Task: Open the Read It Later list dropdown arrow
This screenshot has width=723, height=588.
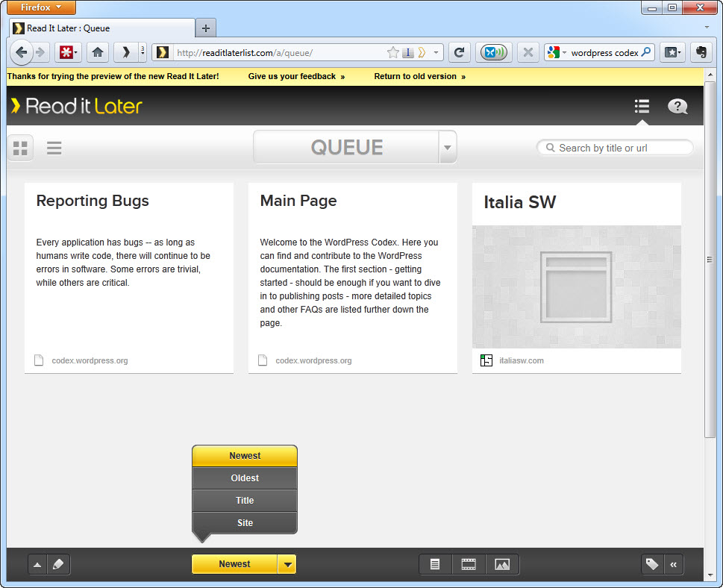Action: 143,52
